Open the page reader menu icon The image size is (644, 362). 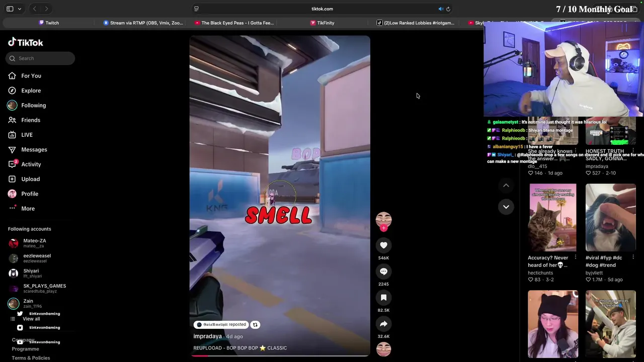[196, 9]
